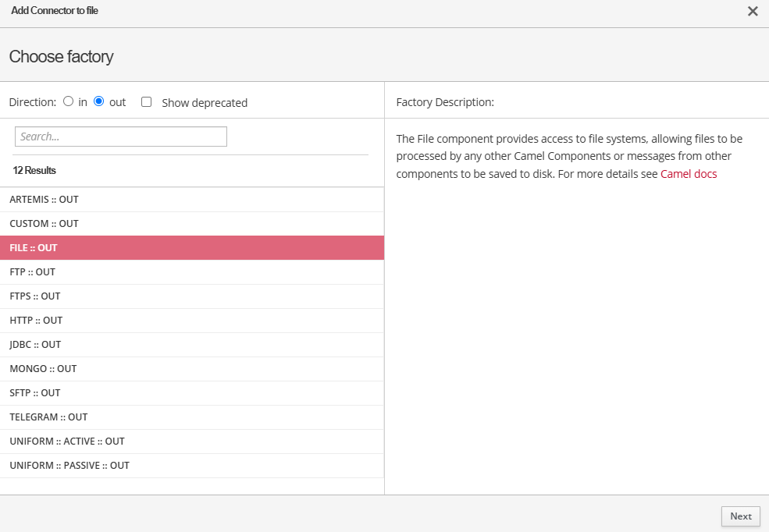
Task: Enable the Show deprecated checkbox
Action: 146,102
